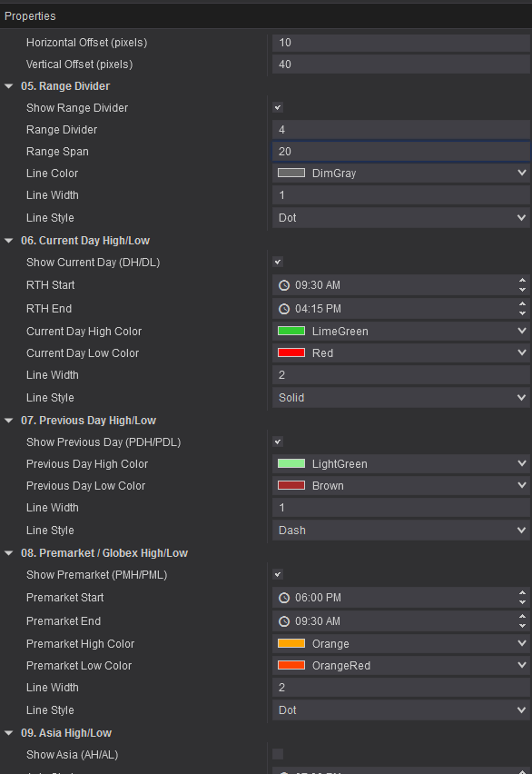Collapse 07. Previous Day High/Low section
This screenshot has height=774, width=532.
coord(8,420)
